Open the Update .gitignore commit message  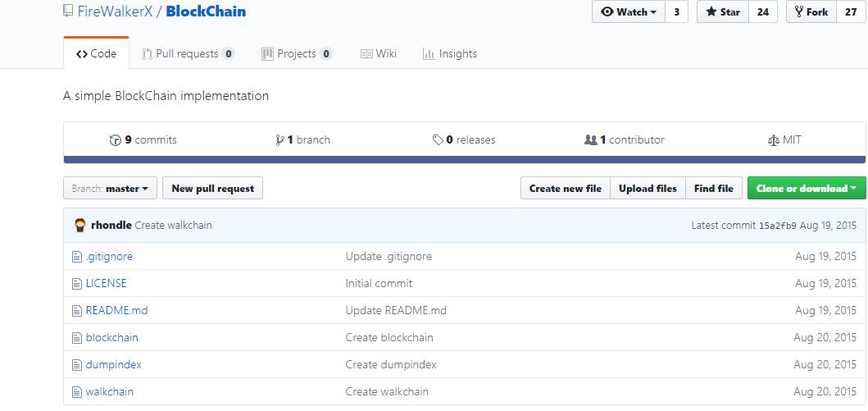(389, 257)
